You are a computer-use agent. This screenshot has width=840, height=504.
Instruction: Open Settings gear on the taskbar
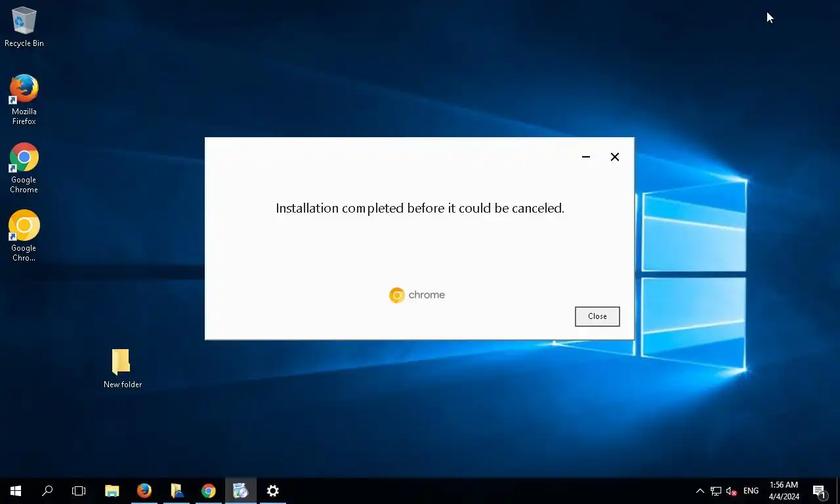pyautogui.click(x=273, y=491)
